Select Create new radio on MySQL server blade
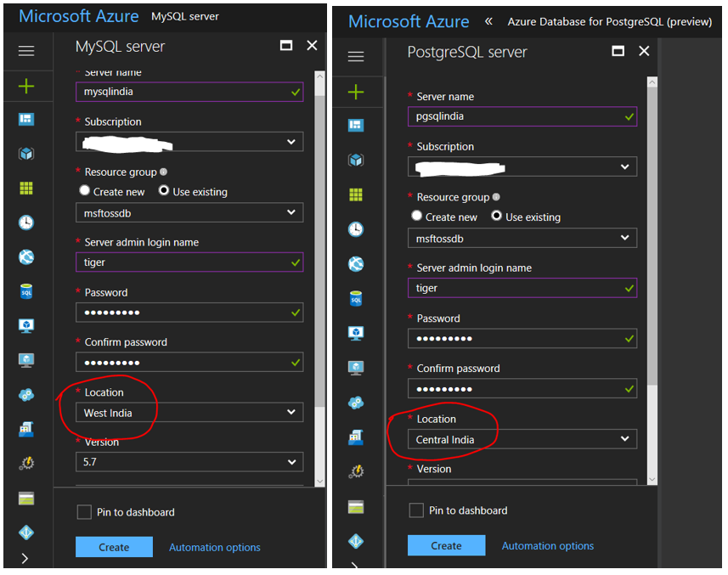The image size is (728, 575). (85, 192)
